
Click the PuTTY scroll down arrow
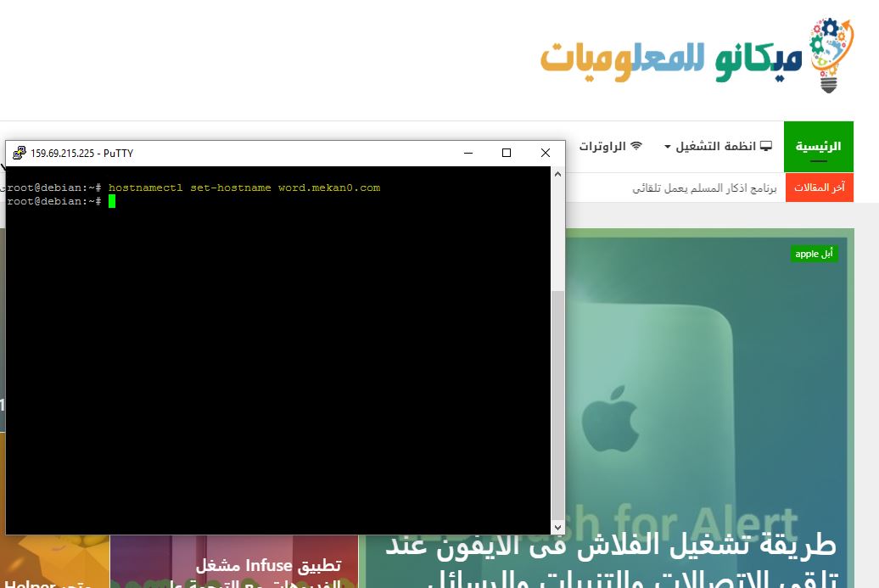pos(557,527)
